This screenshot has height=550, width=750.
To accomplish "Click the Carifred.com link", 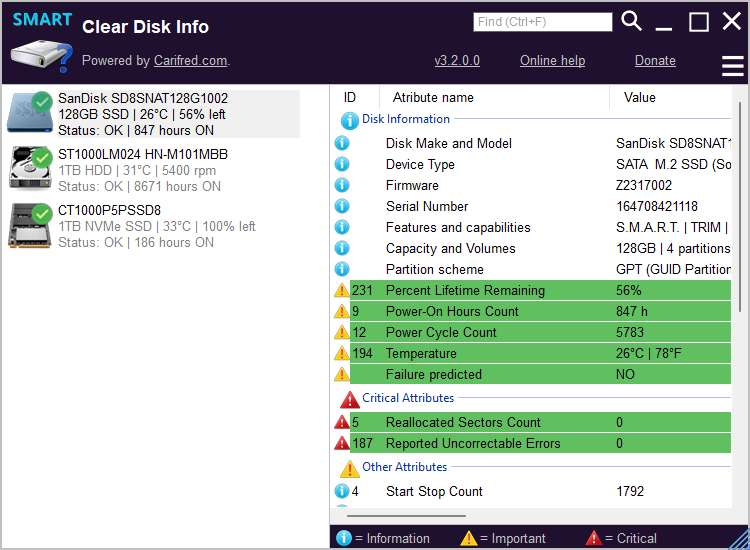I will [190, 61].
